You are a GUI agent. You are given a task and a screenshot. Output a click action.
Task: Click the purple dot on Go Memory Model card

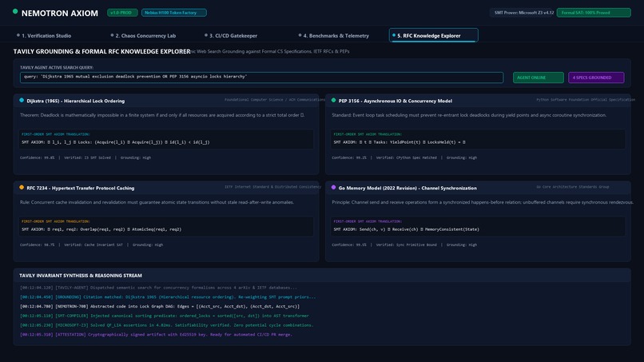333,187
